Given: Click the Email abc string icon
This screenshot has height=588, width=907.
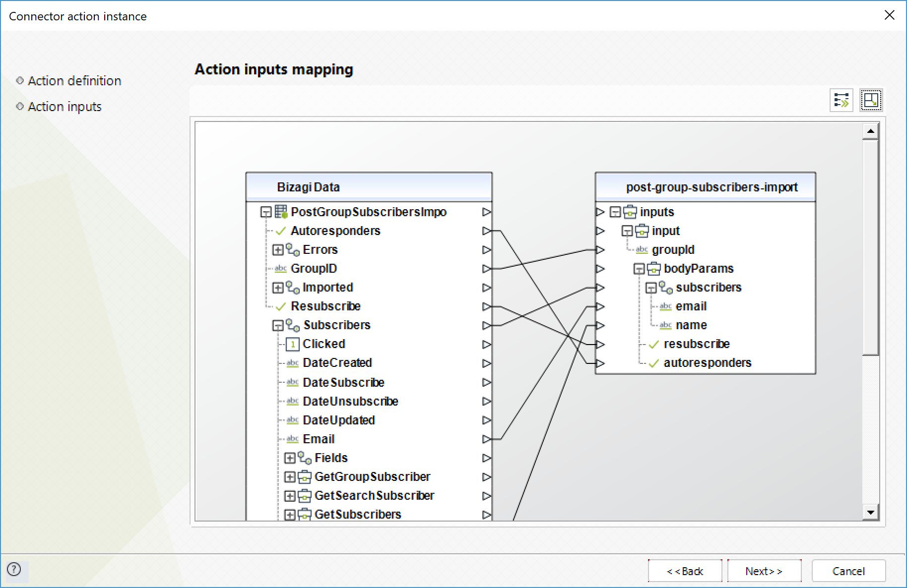Looking at the screenshot, I should (x=293, y=439).
